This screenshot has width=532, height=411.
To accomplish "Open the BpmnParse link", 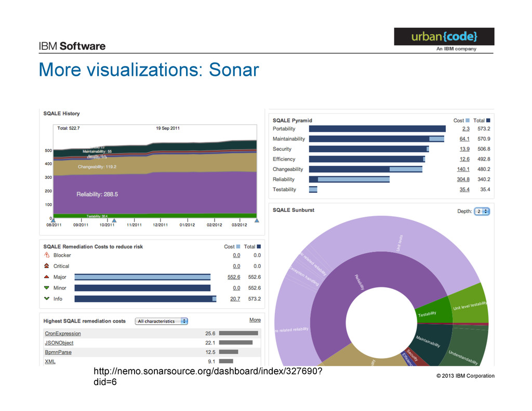I will 58,352.
